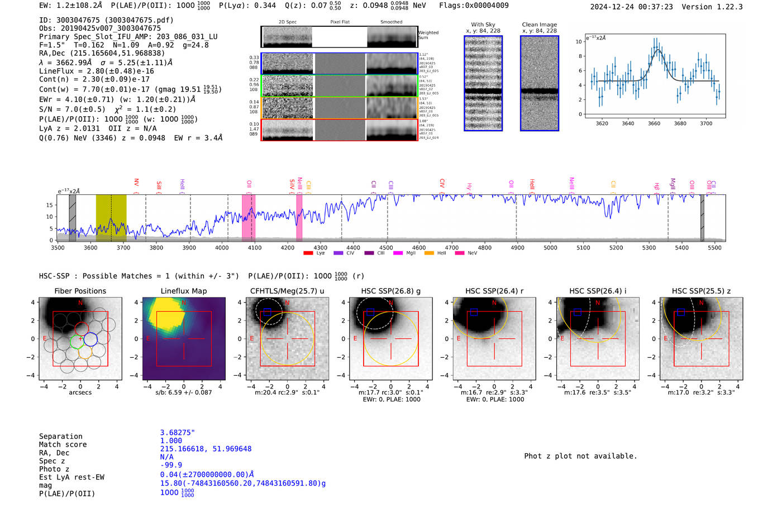Select the Obs: 20190425v007_3003047675 line
The height and width of the screenshot is (532, 782).
coord(100,28)
